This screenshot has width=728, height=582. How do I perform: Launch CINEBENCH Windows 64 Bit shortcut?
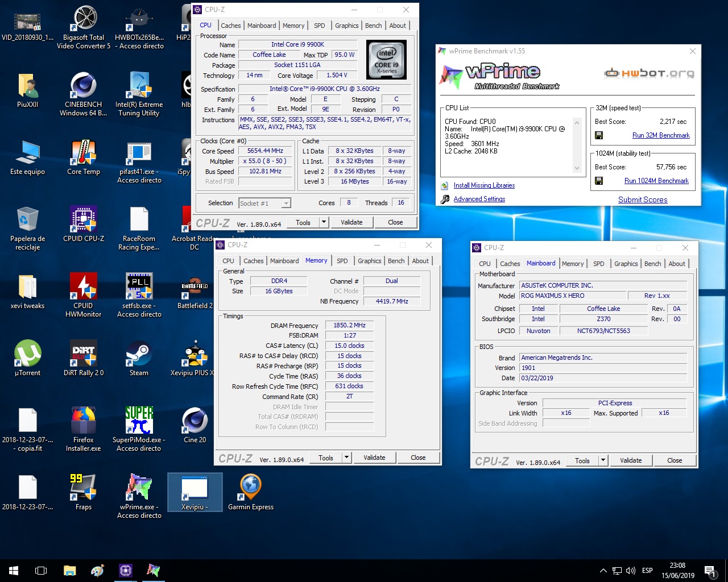[84, 94]
